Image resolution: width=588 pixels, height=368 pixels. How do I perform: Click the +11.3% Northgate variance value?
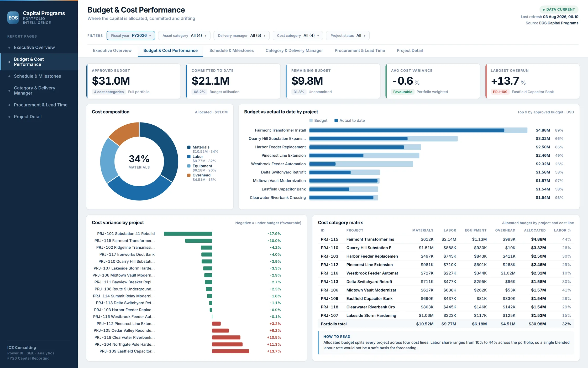point(274,344)
